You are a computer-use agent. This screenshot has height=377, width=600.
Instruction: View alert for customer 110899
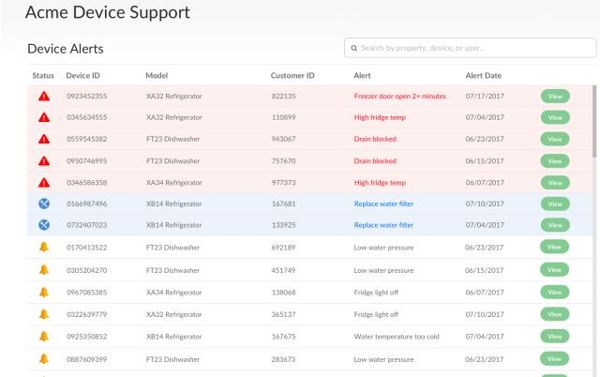pyautogui.click(x=555, y=117)
